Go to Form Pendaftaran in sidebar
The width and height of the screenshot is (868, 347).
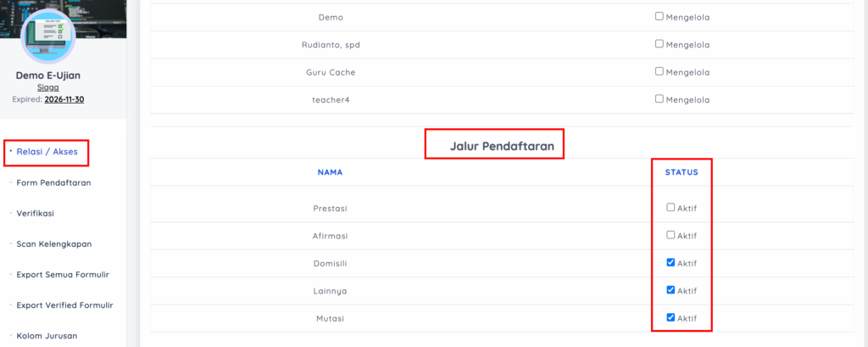point(53,182)
